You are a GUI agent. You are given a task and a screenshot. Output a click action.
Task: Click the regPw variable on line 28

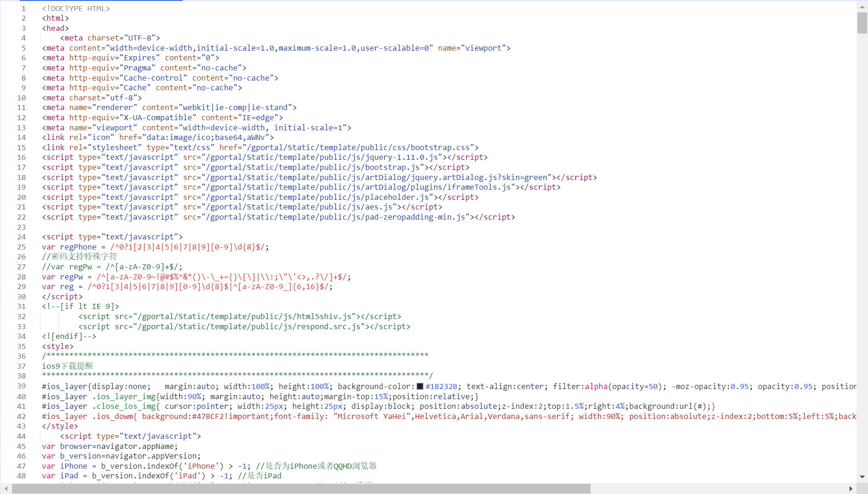(71, 277)
